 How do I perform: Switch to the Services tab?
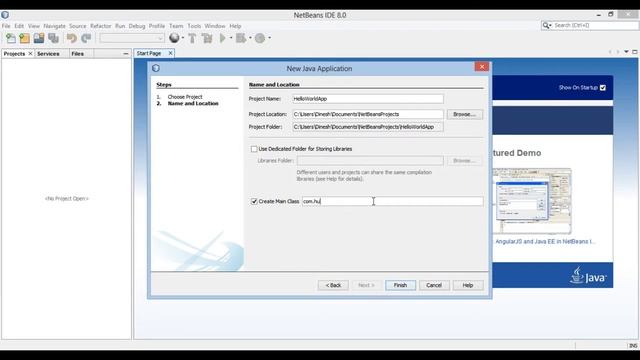48,53
